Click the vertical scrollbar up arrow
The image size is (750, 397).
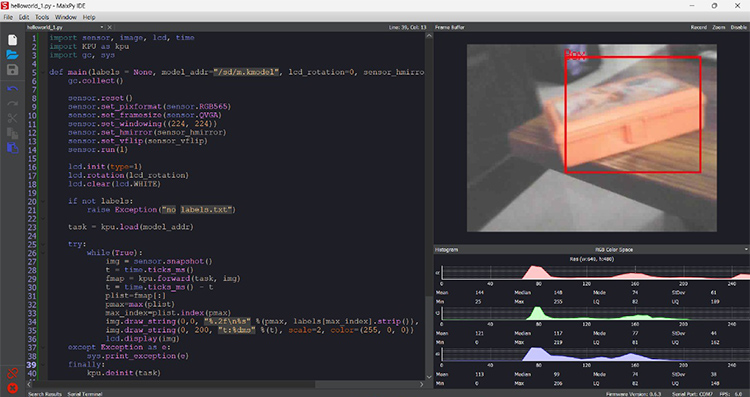click(x=429, y=36)
